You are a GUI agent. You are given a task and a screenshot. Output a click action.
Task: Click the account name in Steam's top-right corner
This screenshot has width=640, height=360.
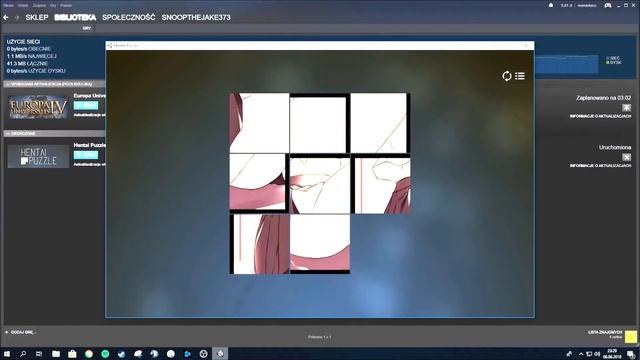586,6
